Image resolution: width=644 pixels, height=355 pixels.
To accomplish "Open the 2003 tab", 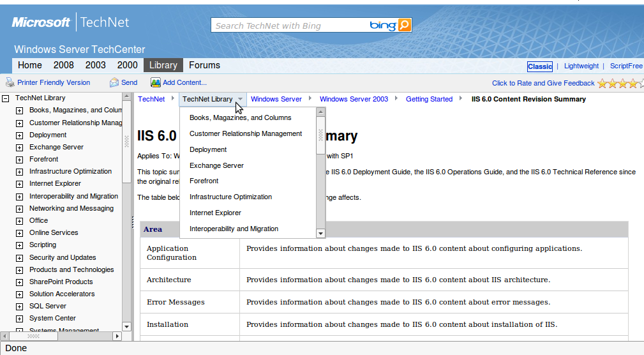I will (x=96, y=65).
